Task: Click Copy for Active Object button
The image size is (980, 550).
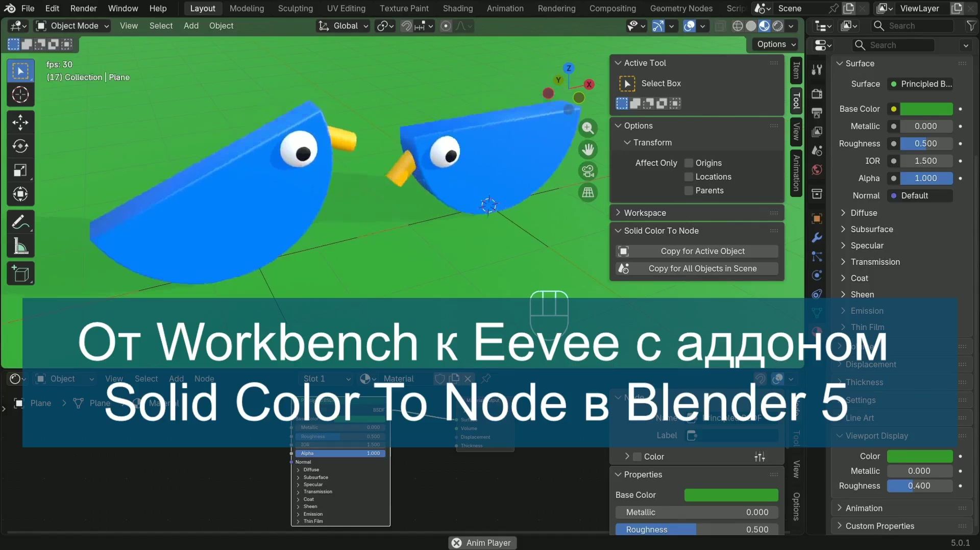Action: pyautogui.click(x=697, y=251)
